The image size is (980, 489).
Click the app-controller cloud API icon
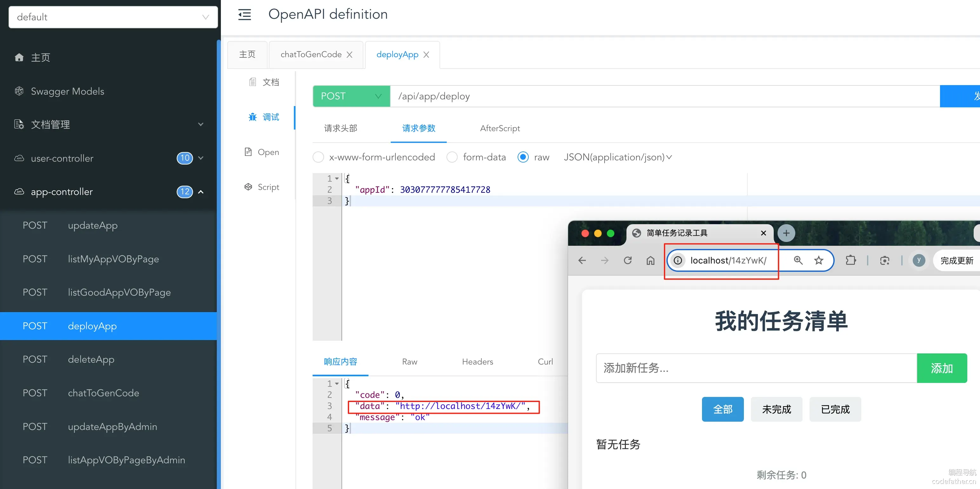pos(19,191)
